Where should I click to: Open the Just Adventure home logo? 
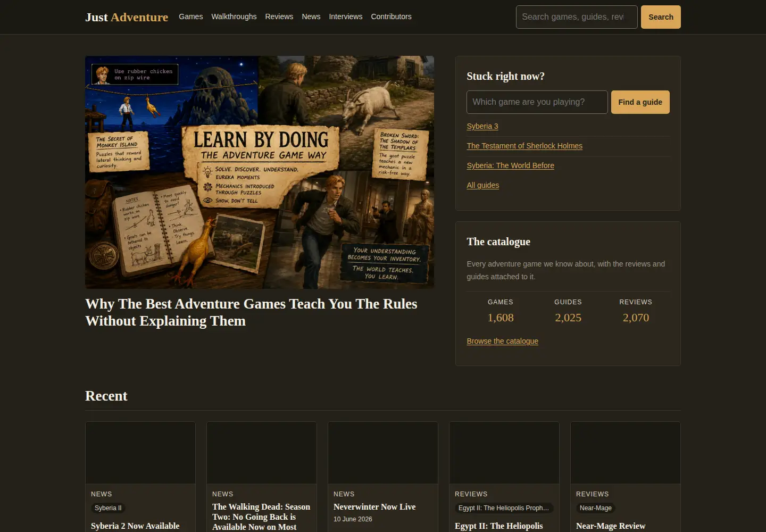pyautogui.click(x=127, y=17)
